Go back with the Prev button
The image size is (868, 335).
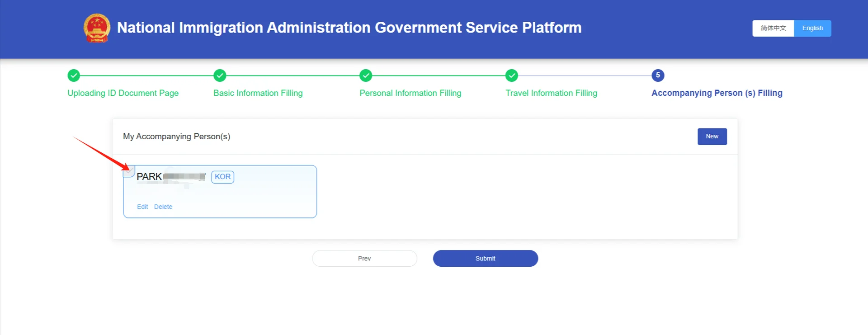point(364,259)
